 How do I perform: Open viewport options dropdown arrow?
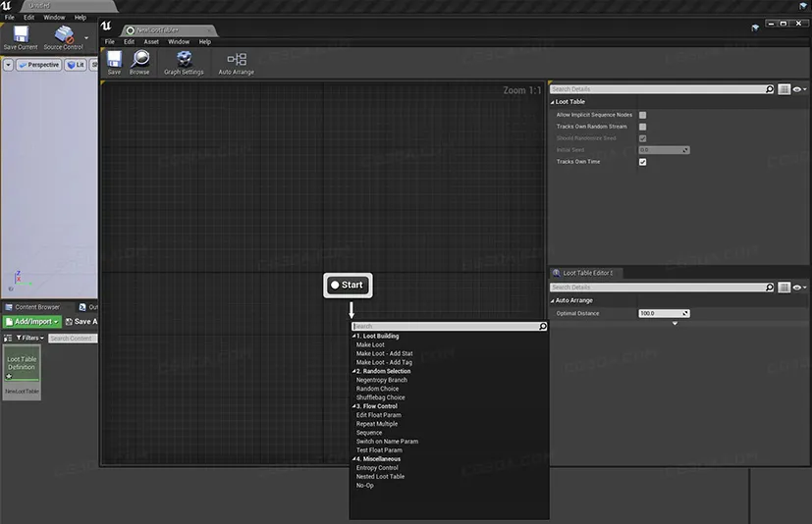point(8,65)
